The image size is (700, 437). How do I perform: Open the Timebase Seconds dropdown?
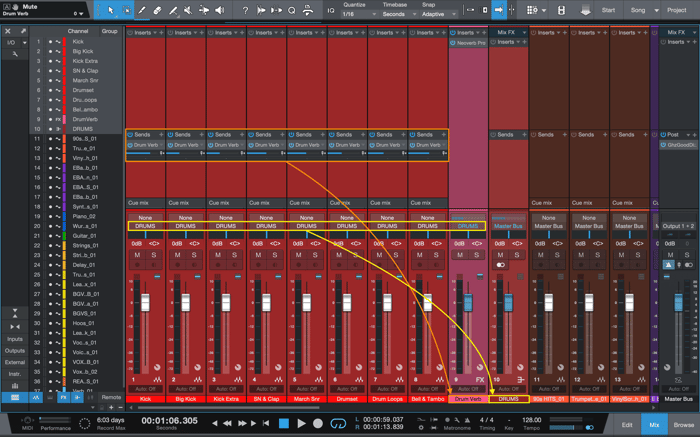[x=399, y=14]
